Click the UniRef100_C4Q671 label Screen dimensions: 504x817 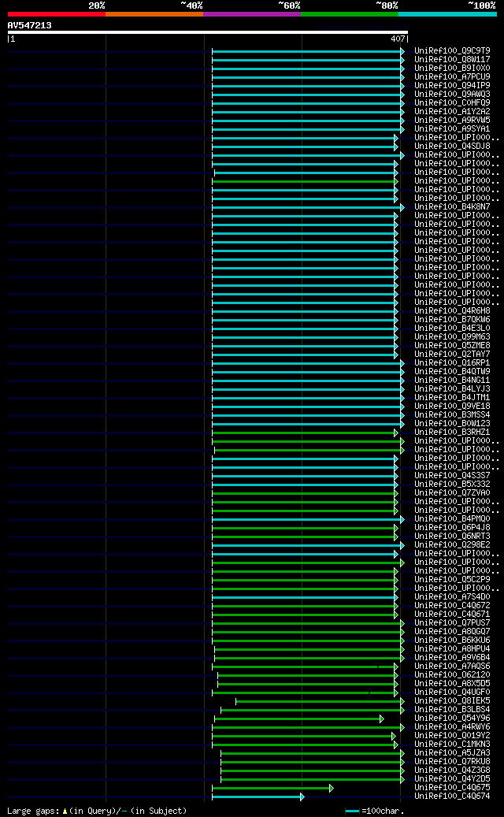coord(452,615)
